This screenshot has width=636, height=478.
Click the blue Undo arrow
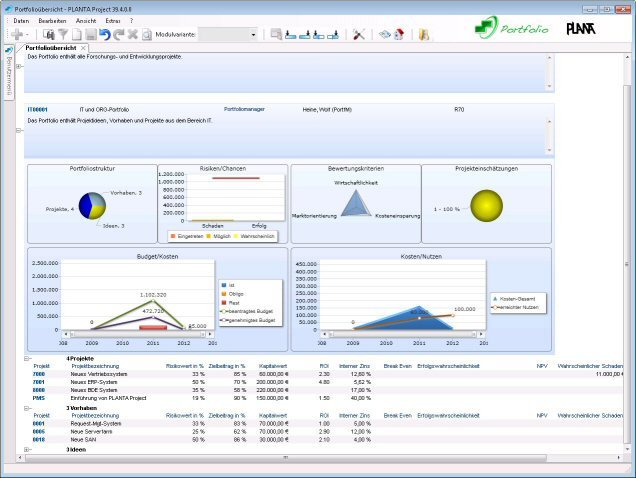pos(105,34)
